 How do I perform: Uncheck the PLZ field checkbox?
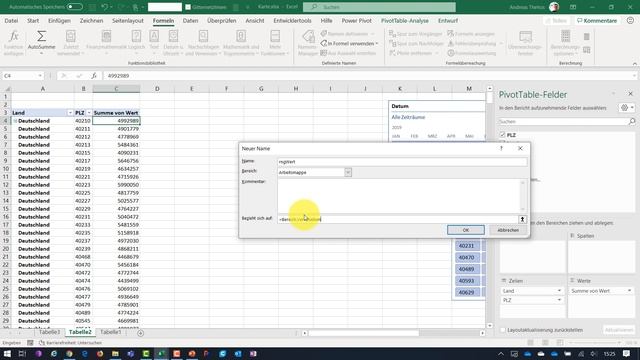tap(502, 135)
